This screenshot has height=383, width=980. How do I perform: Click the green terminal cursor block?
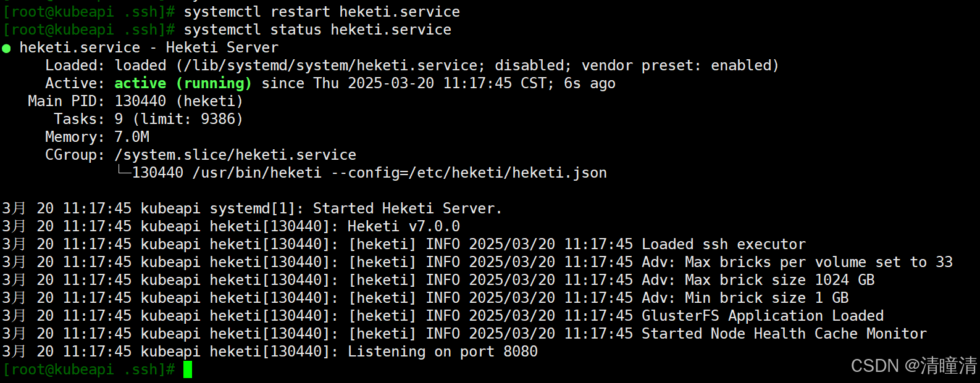[x=188, y=369]
